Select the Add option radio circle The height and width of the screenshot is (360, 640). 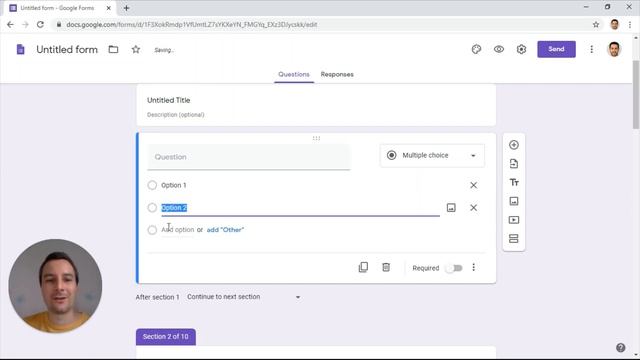(x=152, y=230)
